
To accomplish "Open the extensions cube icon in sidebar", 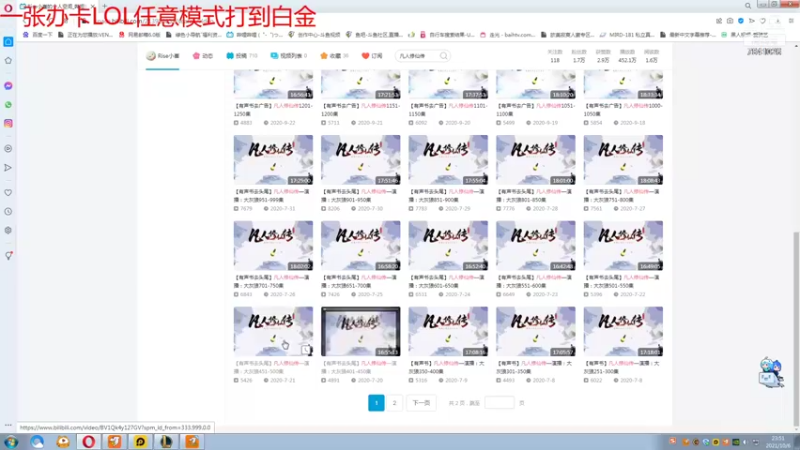I will (8, 230).
